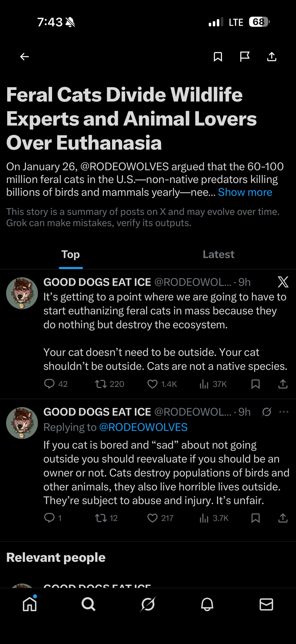Viewport: 296px width, 644px height.
Task: Tap the back arrow at top
Action: coord(24,57)
